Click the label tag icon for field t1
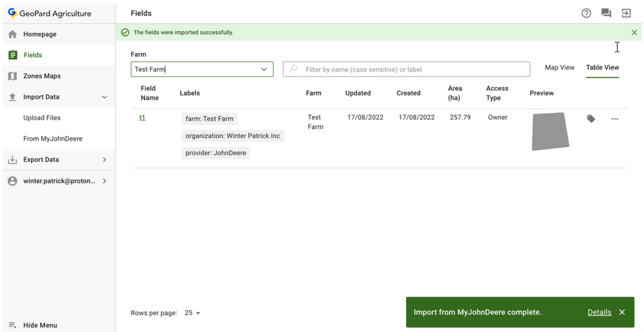The width and height of the screenshot is (644, 332). pyautogui.click(x=590, y=119)
